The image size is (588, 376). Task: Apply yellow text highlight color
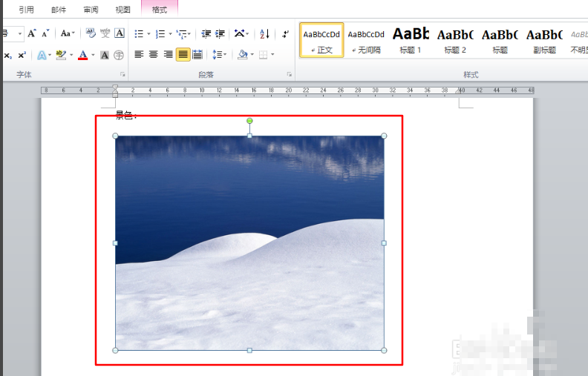(x=61, y=55)
